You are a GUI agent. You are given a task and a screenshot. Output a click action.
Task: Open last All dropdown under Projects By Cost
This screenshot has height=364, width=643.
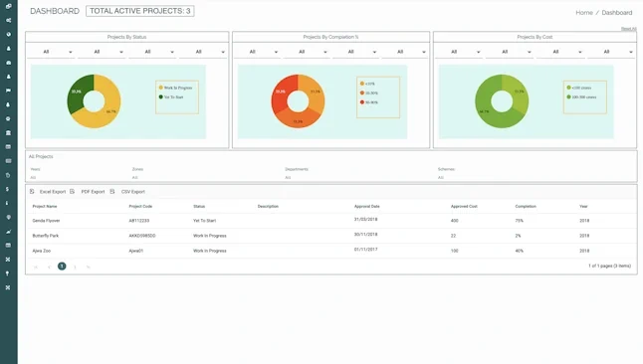tap(611, 52)
